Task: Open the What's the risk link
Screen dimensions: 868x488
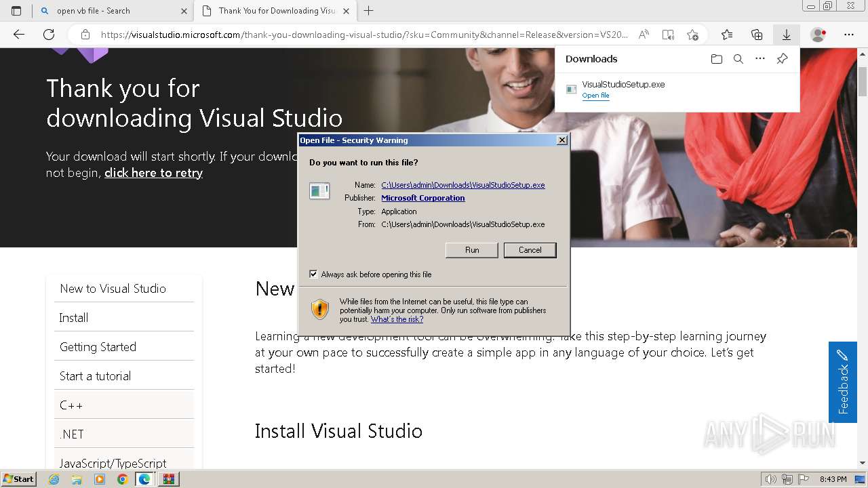Action: pyautogui.click(x=397, y=319)
